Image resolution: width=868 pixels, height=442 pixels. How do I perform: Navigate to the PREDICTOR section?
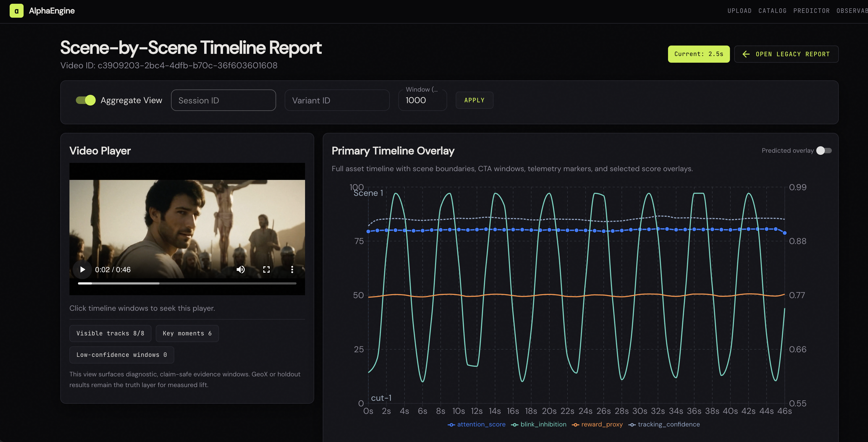(811, 10)
